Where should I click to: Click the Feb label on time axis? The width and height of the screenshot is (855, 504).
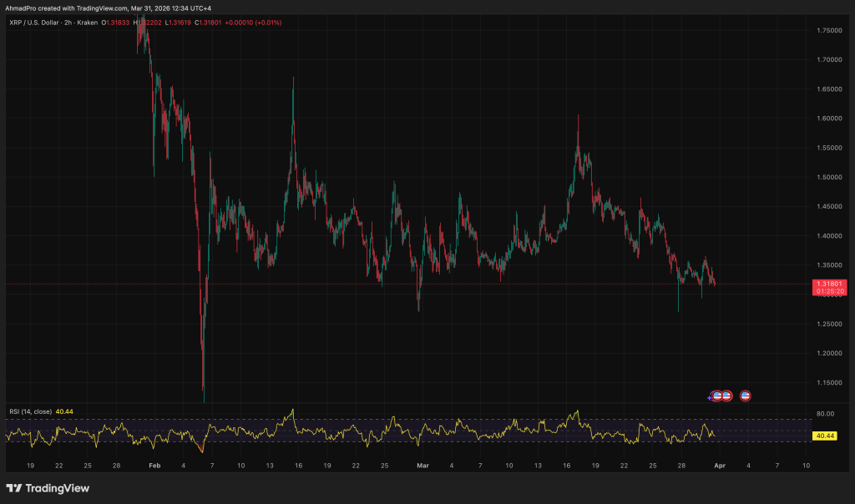[153, 465]
